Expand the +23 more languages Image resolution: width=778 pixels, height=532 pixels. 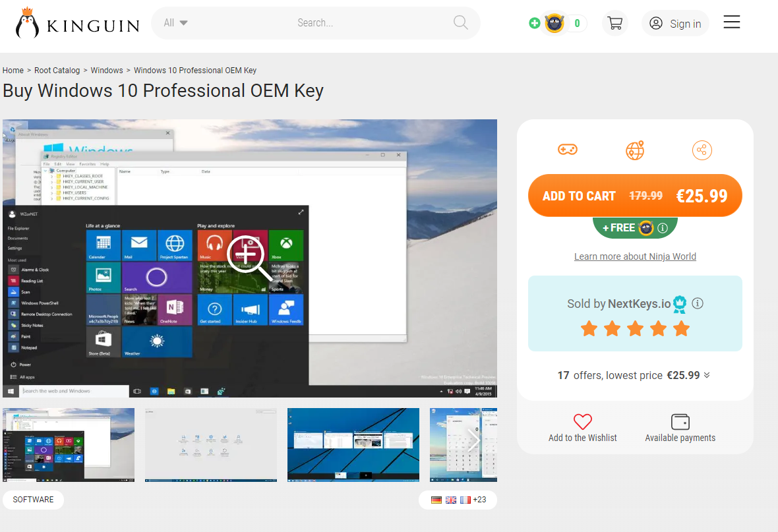point(480,500)
